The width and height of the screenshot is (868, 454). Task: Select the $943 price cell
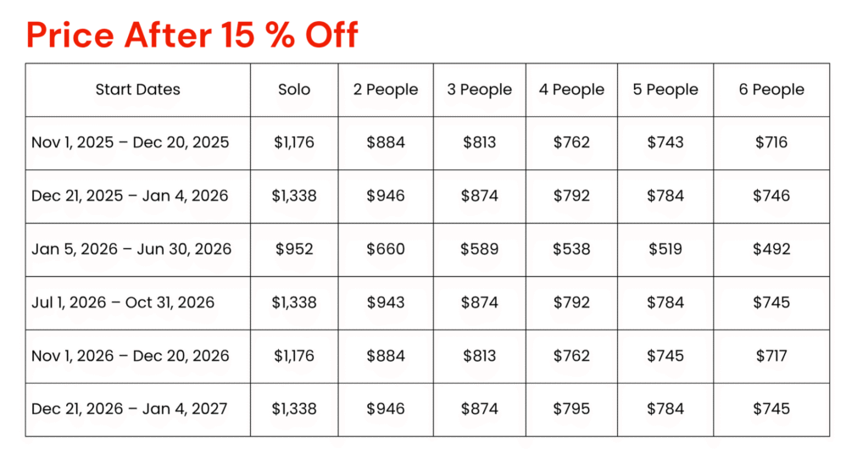click(x=386, y=302)
